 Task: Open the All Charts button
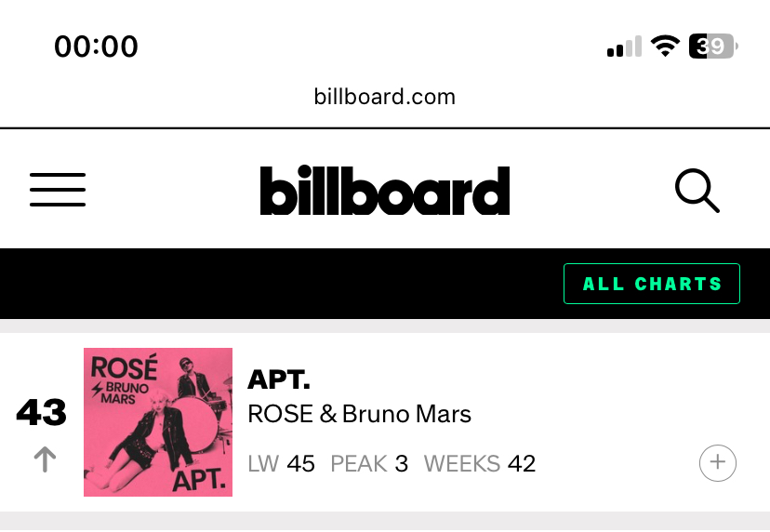coord(652,284)
